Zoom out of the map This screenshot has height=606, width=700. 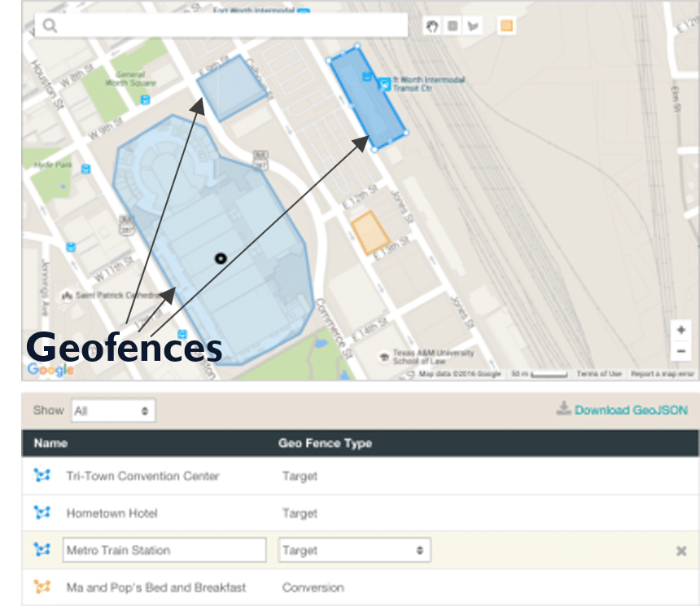click(680, 351)
